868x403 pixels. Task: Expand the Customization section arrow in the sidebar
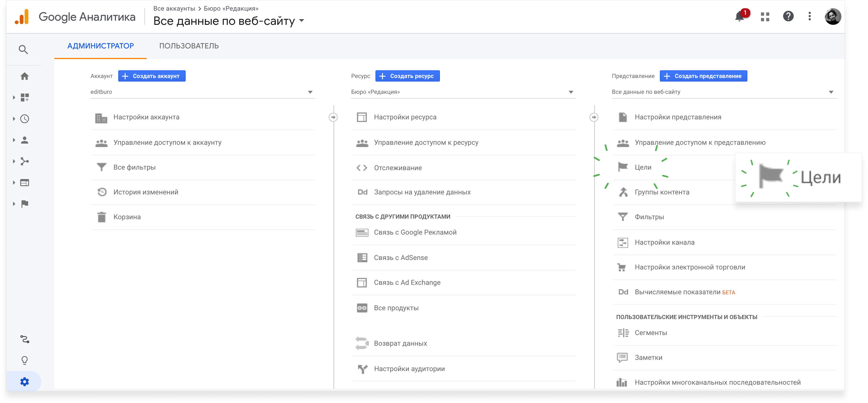[14, 97]
